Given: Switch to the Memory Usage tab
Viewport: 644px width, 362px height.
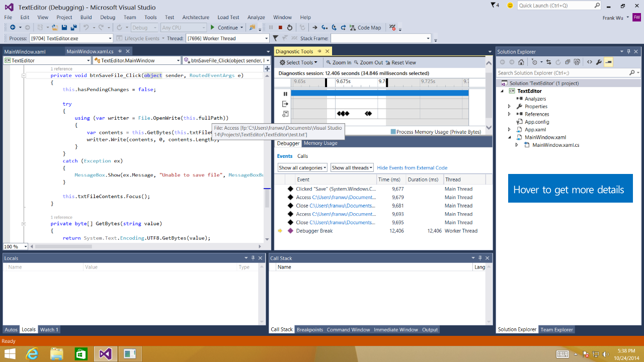Looking at the screenshot, I should 320,143.
